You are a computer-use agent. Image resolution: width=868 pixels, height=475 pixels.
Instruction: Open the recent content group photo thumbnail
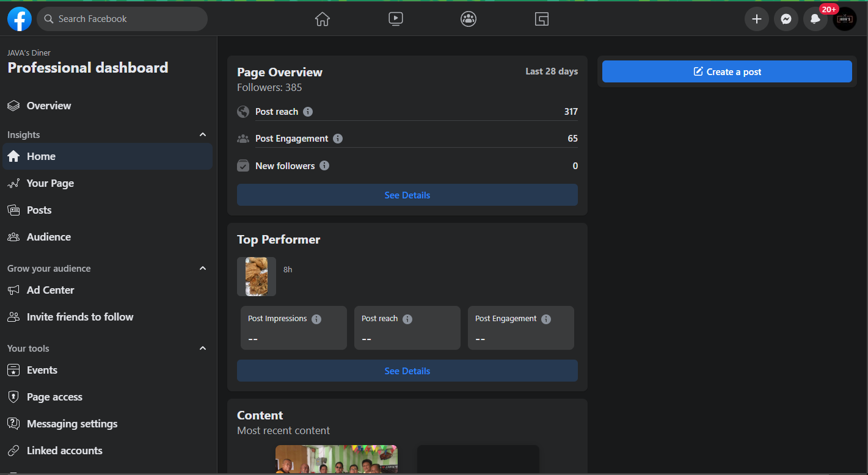337,459
